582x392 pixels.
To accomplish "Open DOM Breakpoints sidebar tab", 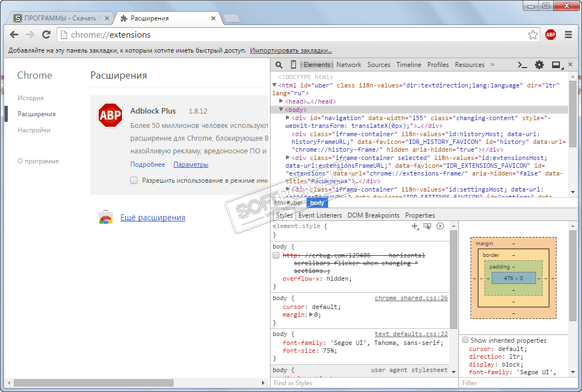I will tap(374, 215).
